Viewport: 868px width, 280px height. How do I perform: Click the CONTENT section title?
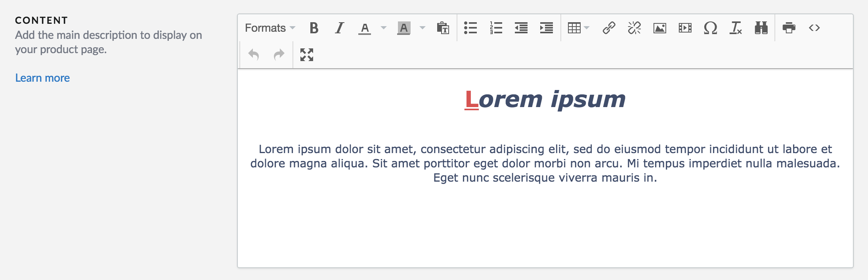pyautogui.click(x=42, y=20)
